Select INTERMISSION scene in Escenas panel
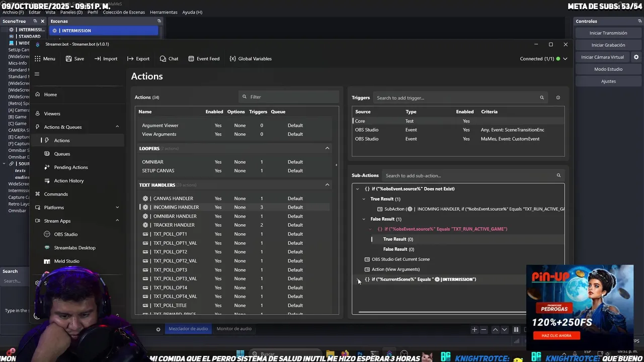This screenshot has height=362, width=644. 104,31
